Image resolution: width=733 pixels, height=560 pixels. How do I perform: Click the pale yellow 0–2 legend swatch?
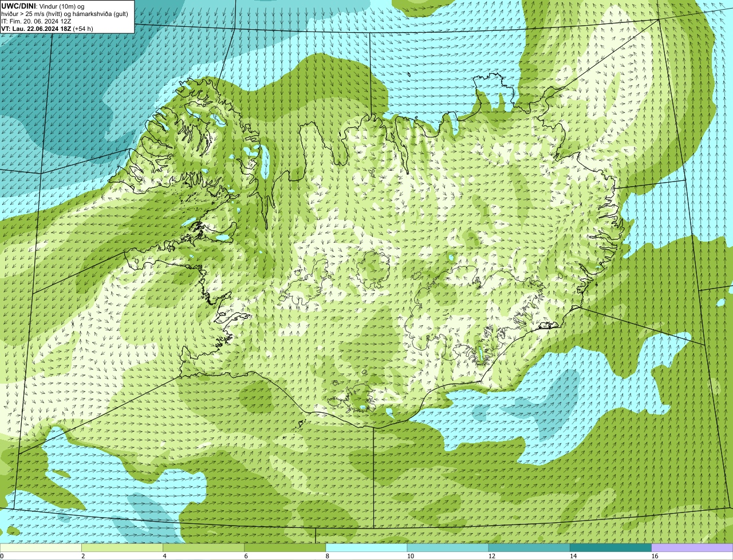click(x=41, y=547)
